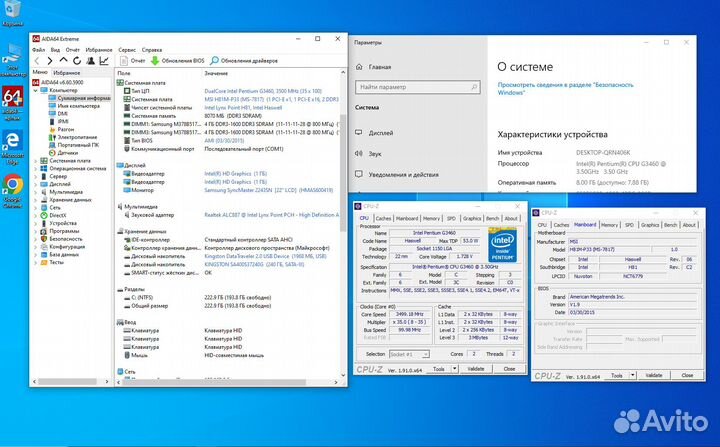The image size is (720, 447).
Task: Click the AIDA64 vertical scrollbar
Action: point(341,200)
